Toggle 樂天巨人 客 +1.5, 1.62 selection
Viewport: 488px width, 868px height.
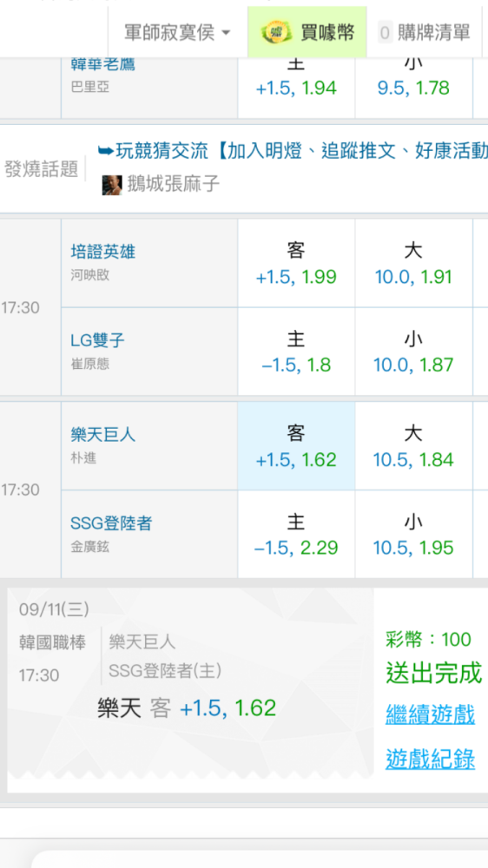(x=296, y=446)
